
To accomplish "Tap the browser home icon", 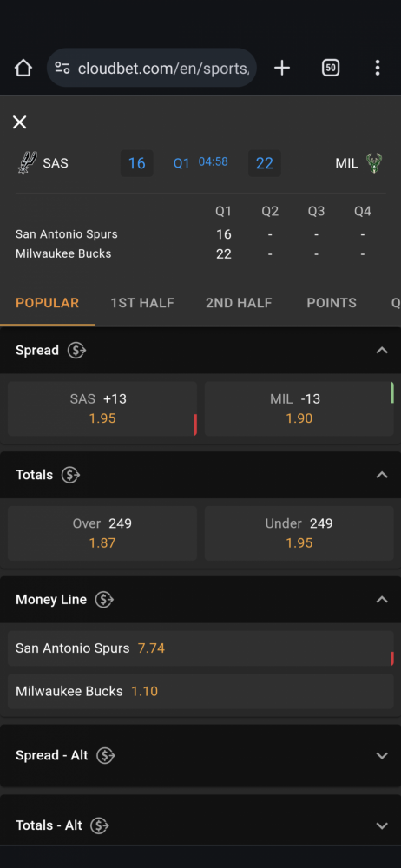I will [x=23, y=68].
